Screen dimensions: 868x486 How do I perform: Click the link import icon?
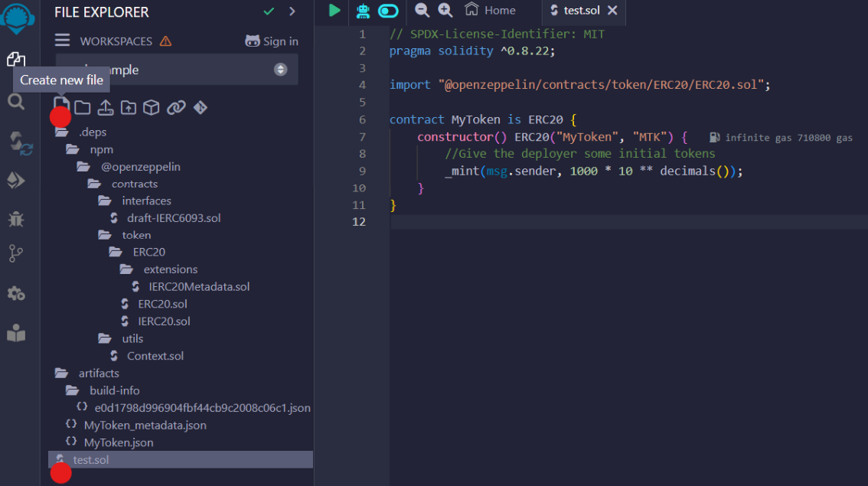[176, 107]
